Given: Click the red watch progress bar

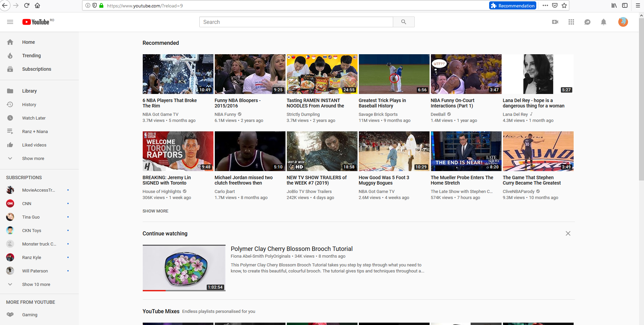Looking at the screenshot, I should click(x=154, y=290).
